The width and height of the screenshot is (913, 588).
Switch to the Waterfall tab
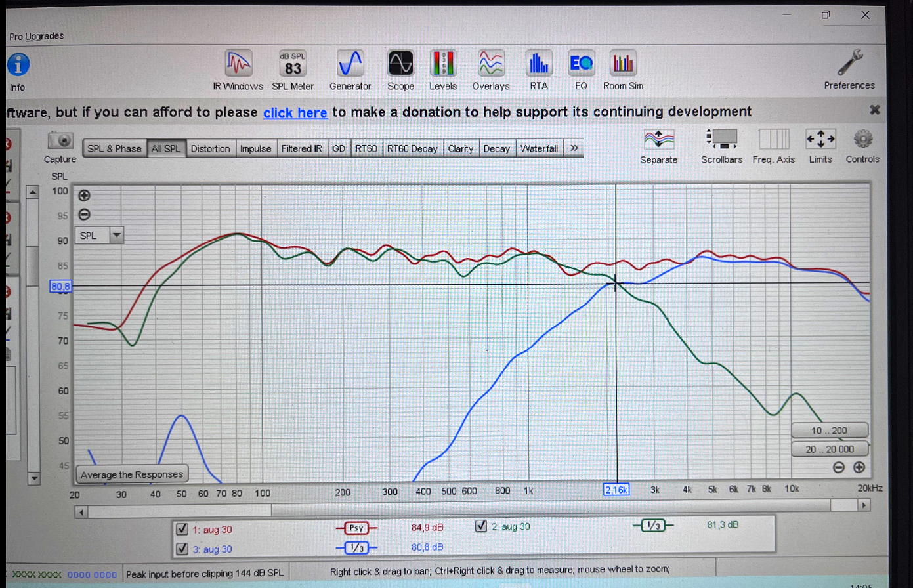tap(539, 148)
